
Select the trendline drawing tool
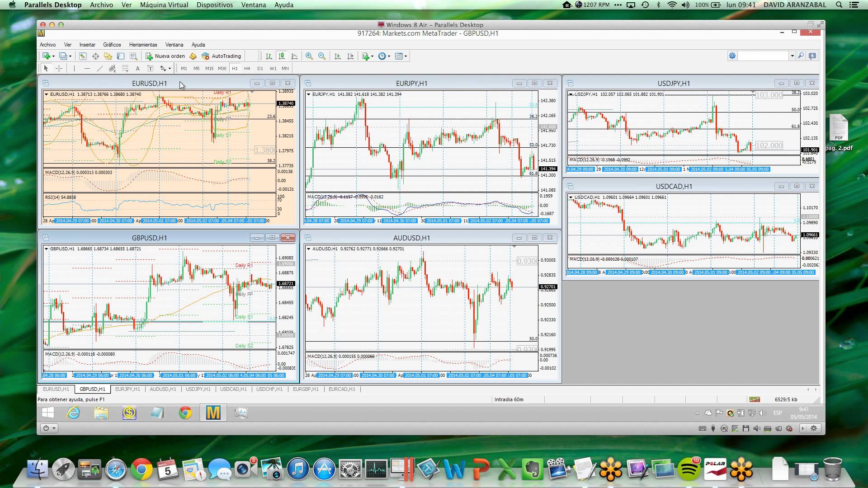pos(100,68)
